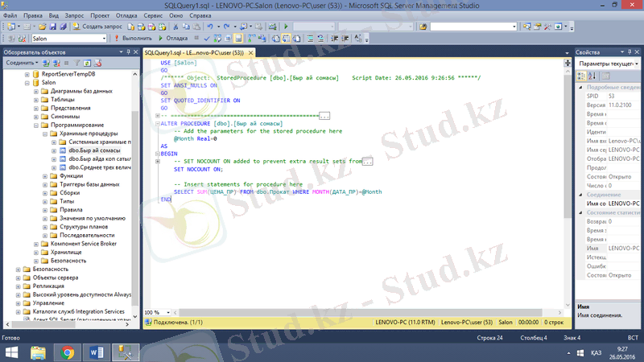Switch keyboard language КАЗ in tray
644x362 pixels.
[596, 353]
